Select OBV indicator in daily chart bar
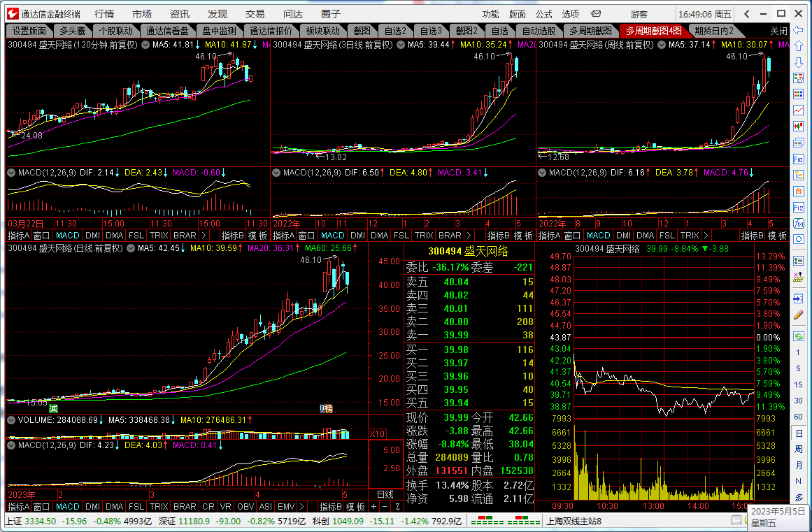Viewport: 812px width, 532px height. point(245,507)
